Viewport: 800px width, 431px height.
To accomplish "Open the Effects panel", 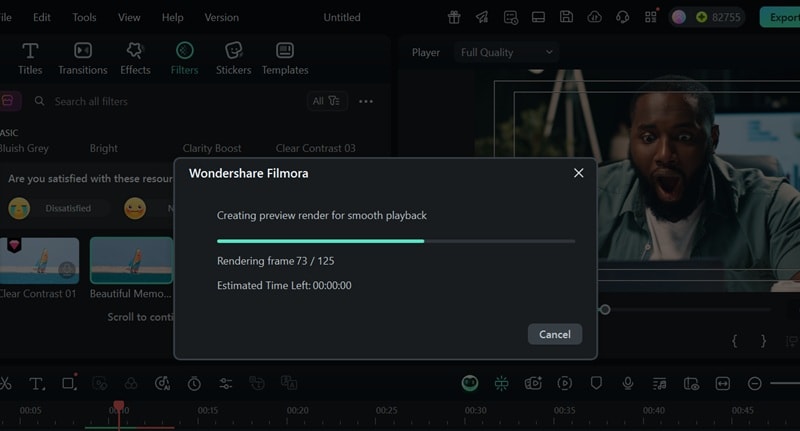I will click(135, 59).
